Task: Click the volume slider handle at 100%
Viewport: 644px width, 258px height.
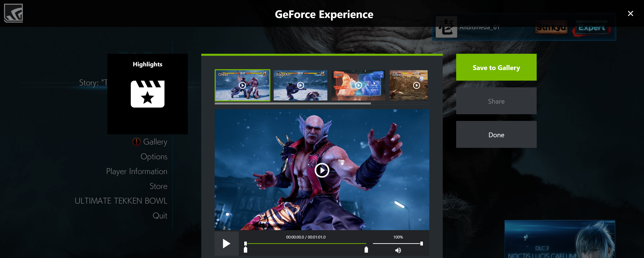Action: (x=421, y=244)
